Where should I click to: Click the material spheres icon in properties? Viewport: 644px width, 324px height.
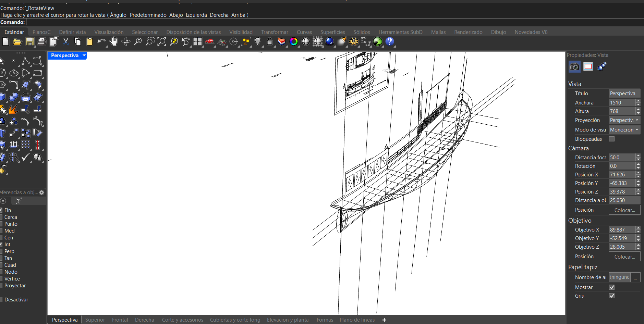(602, 66)
